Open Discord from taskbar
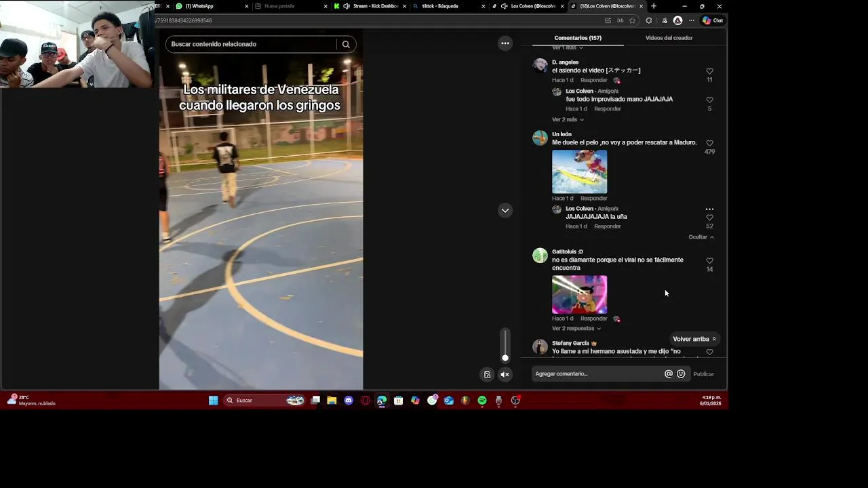Screen dimensions: 868x488 [349, 401]
